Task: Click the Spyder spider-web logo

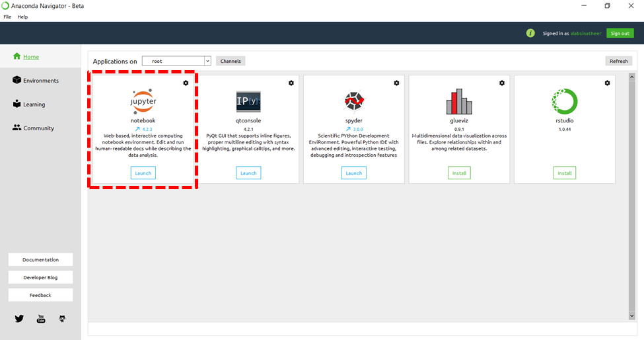Action: pyautogui.click(x=354, y=101)
